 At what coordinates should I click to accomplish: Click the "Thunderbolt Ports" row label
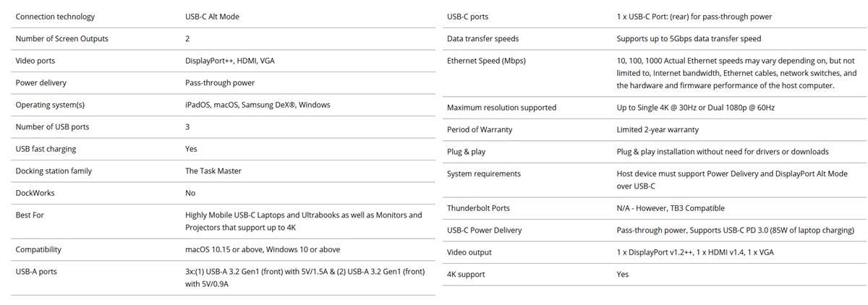(x=478, y=208)
